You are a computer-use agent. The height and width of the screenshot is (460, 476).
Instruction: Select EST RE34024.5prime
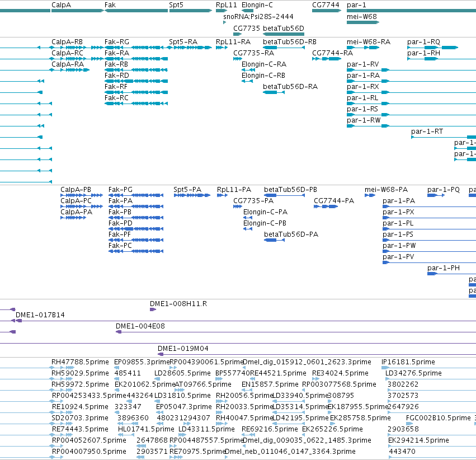pos(340,373)
